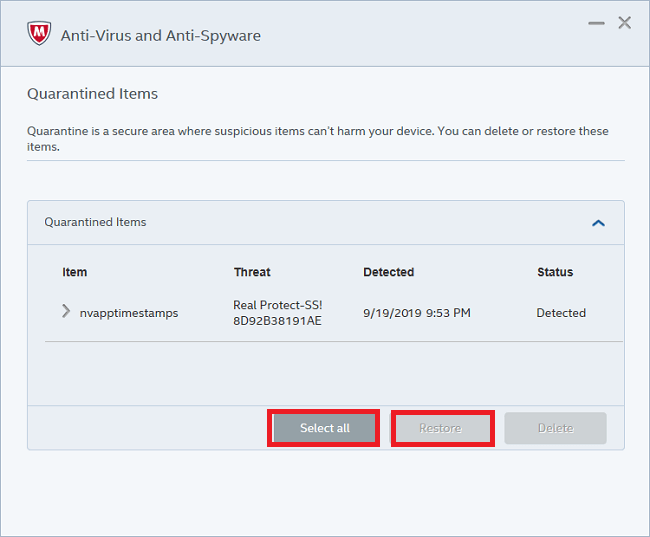Click the Anti-Virus and Anti-Spyware title text
650x537 pixels.
click(x=160, y=36)
